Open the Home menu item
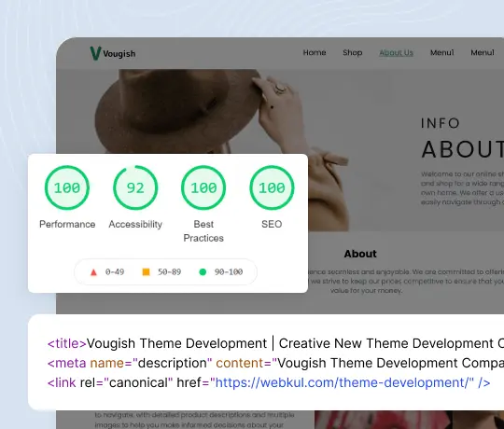Viewport: 504px width, 429px height. click(315, 52)
